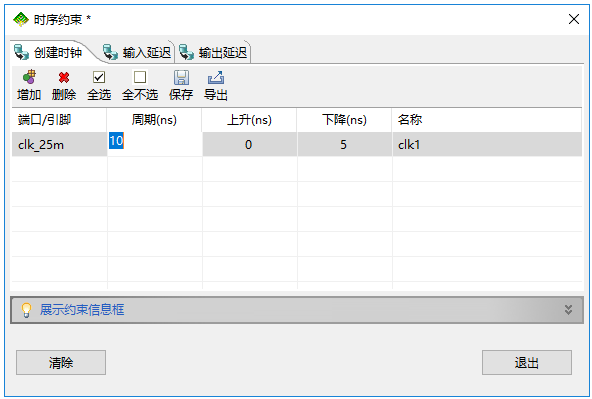The height and width of the screenshot is (399, 592).
Task: Open the 输出延迟 tab
Action: tap(214, 52)
